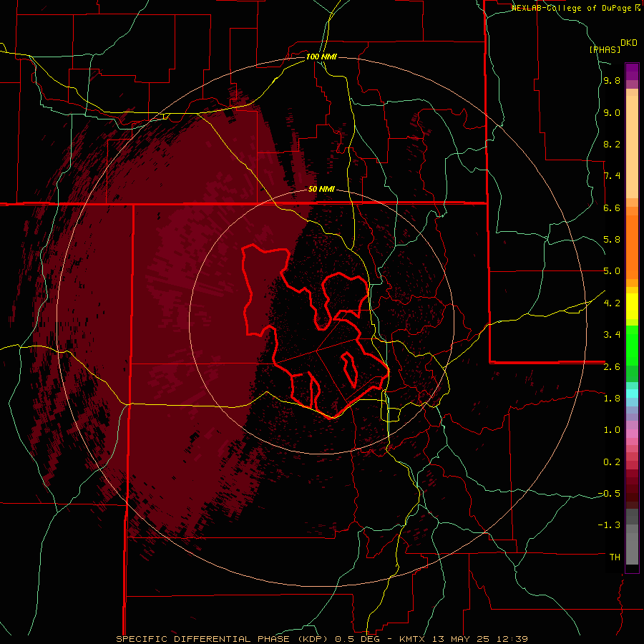Pick the bright green color bar segment

632,346
